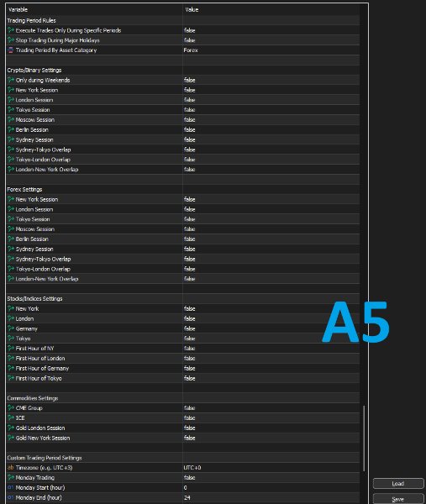This screenshot has width=426, height=504.
Task: Click the Load button
Action: pyautogui.click(x=398, y=484)
